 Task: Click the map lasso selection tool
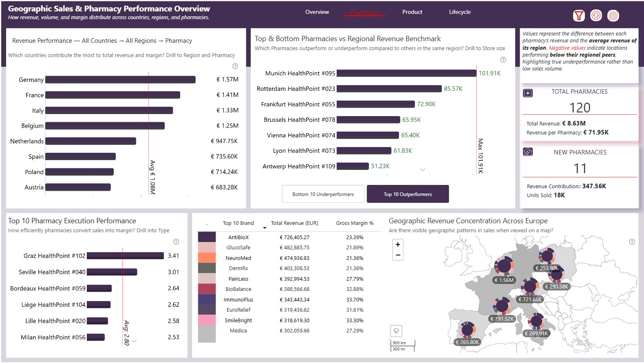coord(396,331)
